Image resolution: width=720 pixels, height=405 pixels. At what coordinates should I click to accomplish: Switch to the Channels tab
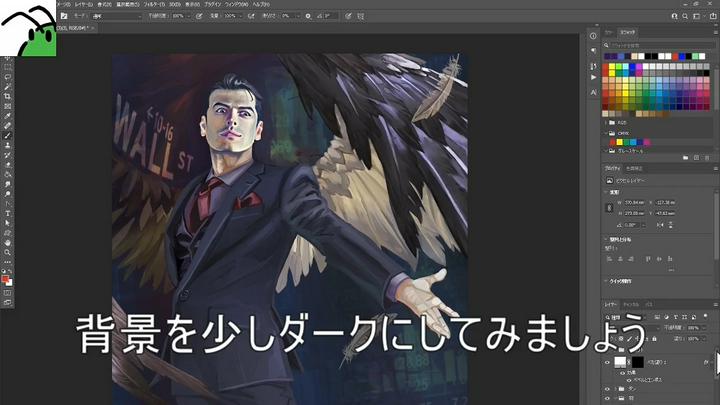631,304
